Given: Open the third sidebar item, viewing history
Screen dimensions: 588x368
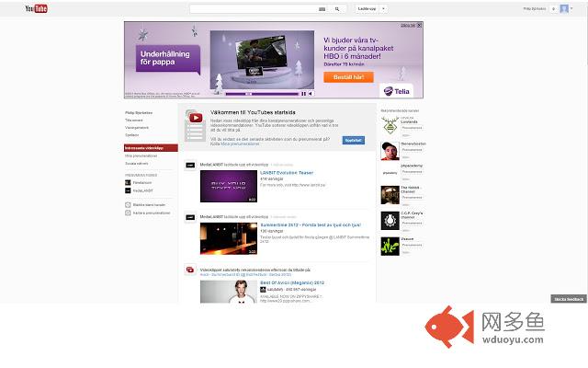Looking at the screenshot, I should click(x=137, y=128).
